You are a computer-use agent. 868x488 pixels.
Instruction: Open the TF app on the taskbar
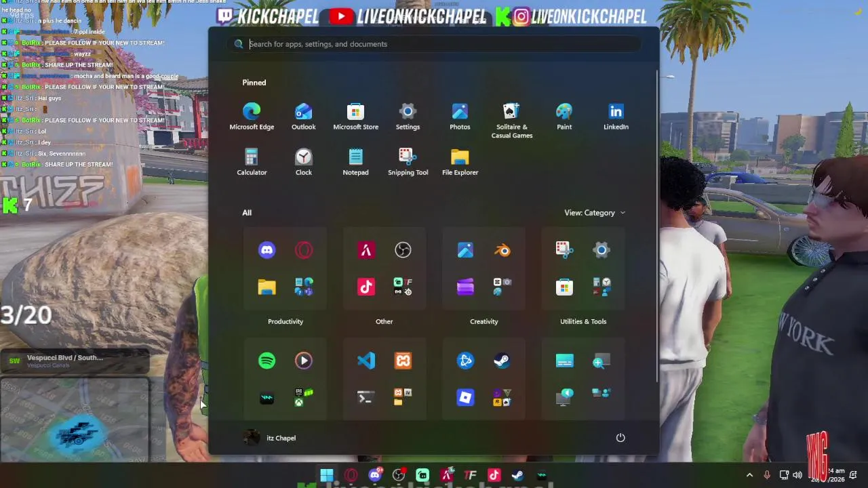470,475
